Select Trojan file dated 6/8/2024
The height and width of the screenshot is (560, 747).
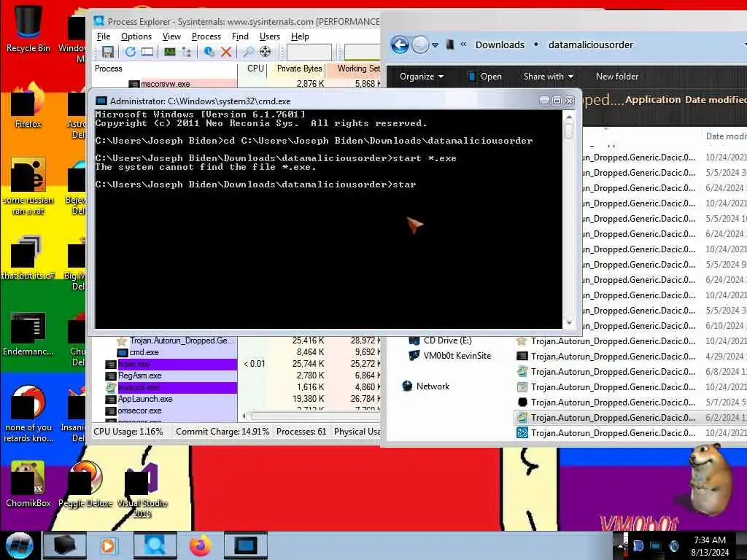point(631,372)
